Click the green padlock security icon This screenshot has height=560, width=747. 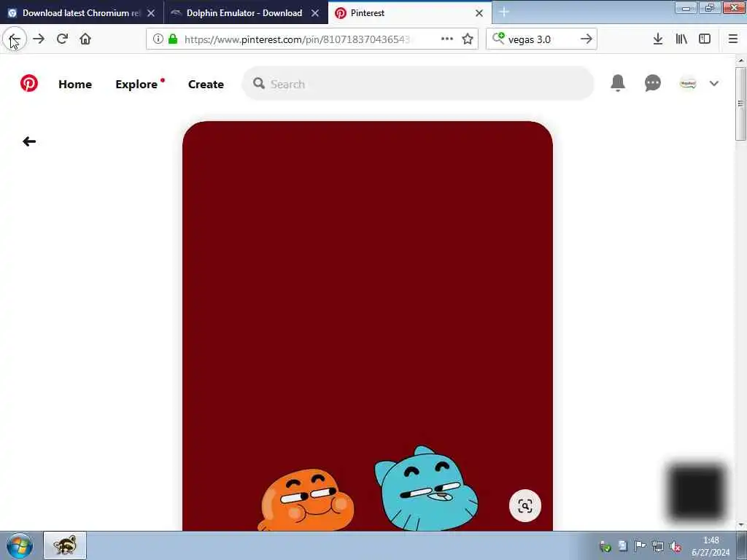(173, 39)
